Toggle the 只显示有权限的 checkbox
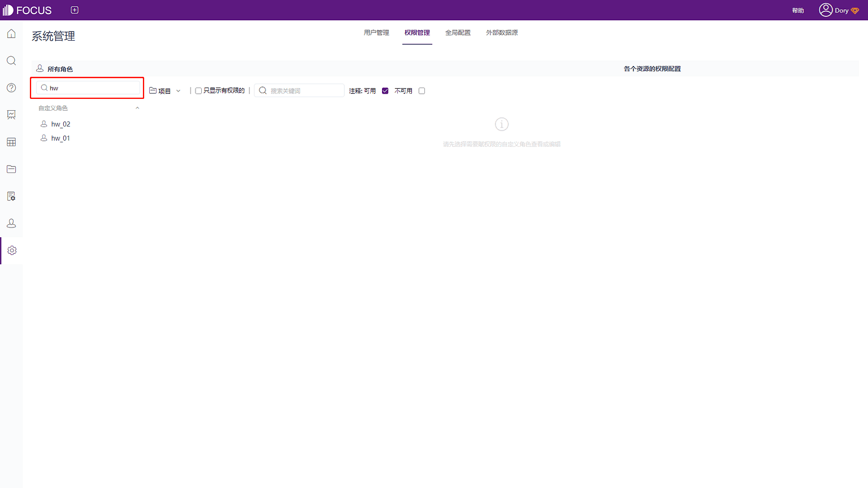This screenshot has height=488, width=868. tap(198, 91)
